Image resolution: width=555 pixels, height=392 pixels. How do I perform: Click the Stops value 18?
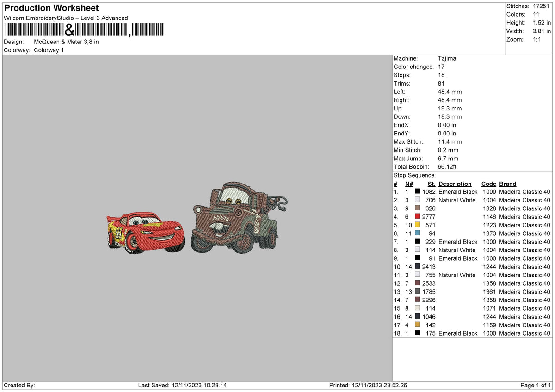[441, 75]
